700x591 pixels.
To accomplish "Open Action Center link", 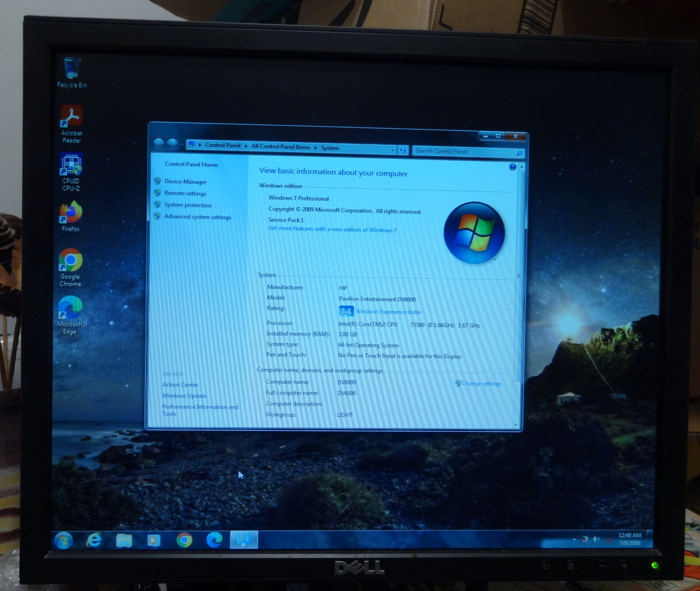I will point(180,385).
